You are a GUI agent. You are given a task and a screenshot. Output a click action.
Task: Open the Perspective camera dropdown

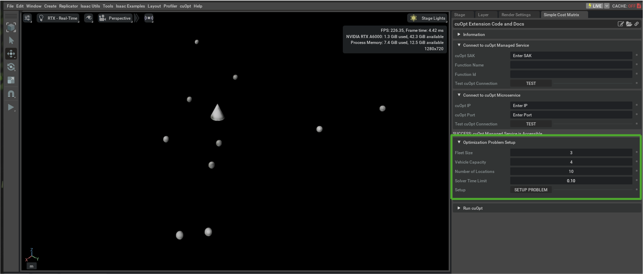pyautogui.click(x=115, y=18)
